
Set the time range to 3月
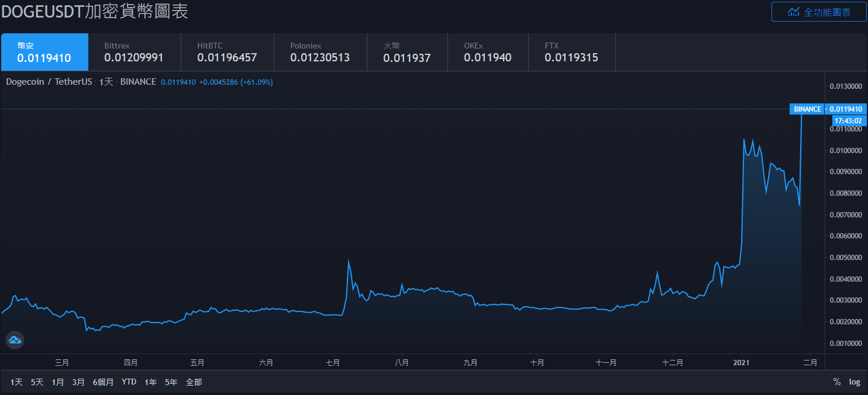pos(78,382)
